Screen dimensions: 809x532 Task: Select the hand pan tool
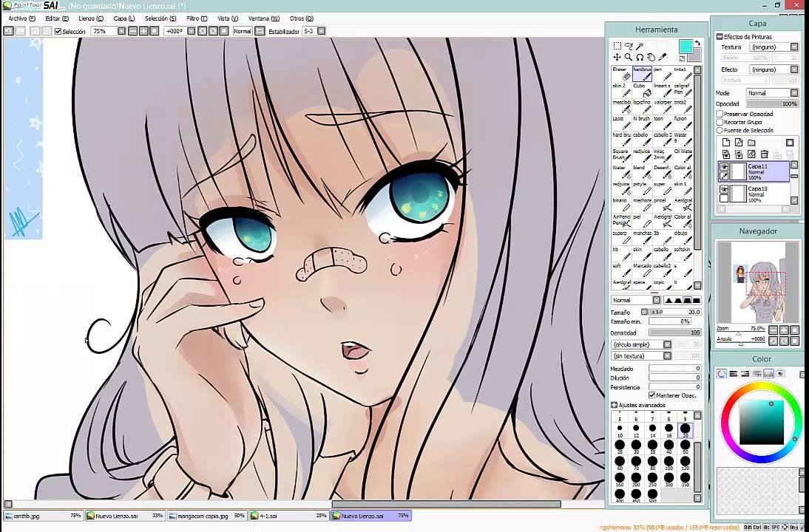[x=651, y=57]
